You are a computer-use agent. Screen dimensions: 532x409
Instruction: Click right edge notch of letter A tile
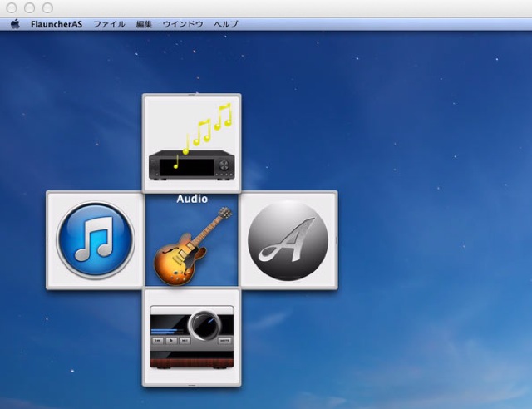click(337, 240)
